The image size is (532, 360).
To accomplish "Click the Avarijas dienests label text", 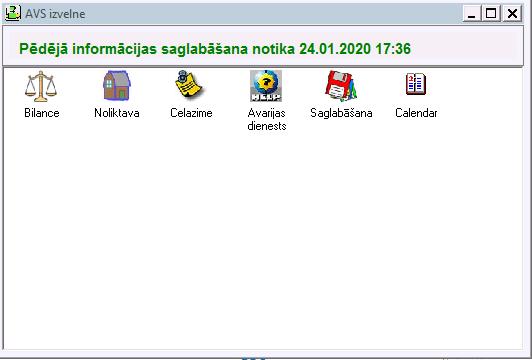I will coord(267,119).
